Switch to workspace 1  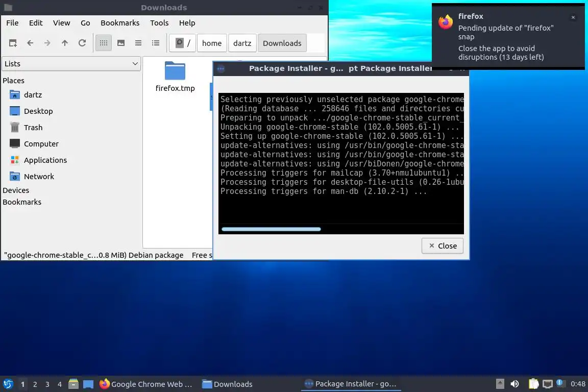coord(23,384)
